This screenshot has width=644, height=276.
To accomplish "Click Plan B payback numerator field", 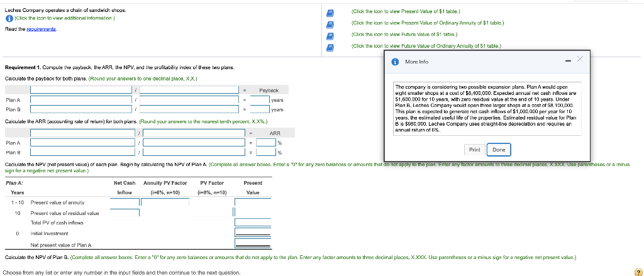I will tap(82, 109).
